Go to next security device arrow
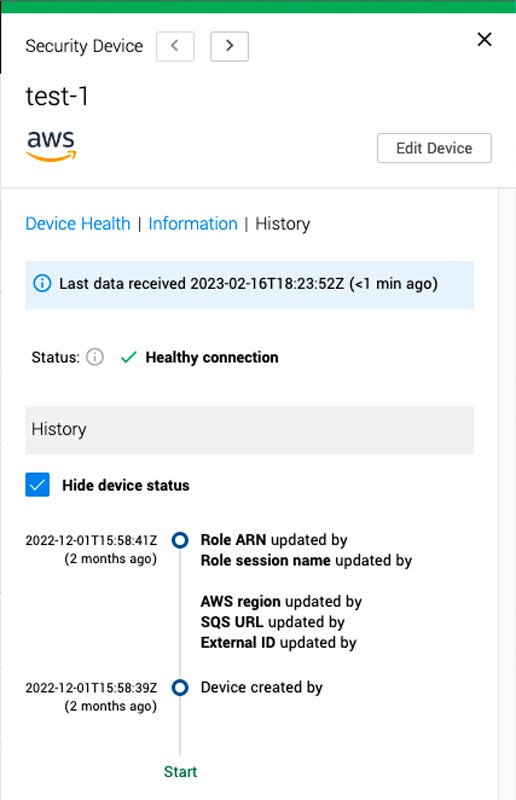Screen dimensions: 516x800 point(229,46)
